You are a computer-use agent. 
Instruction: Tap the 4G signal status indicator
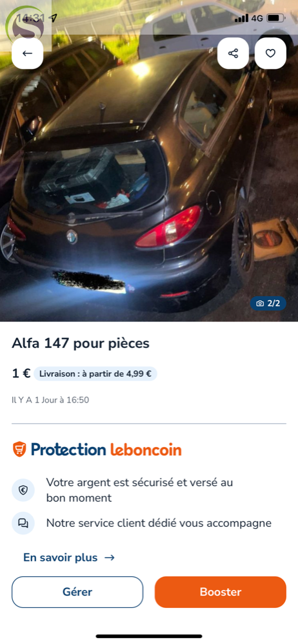pos(248,18)
